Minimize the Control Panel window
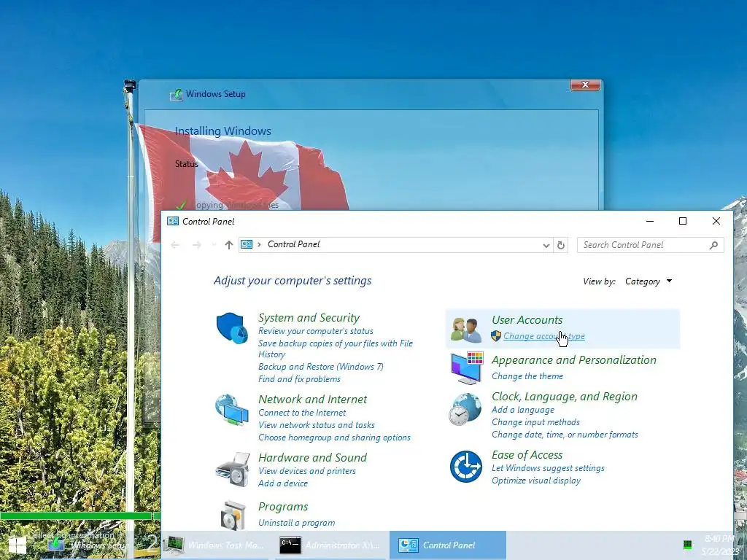 650,221
